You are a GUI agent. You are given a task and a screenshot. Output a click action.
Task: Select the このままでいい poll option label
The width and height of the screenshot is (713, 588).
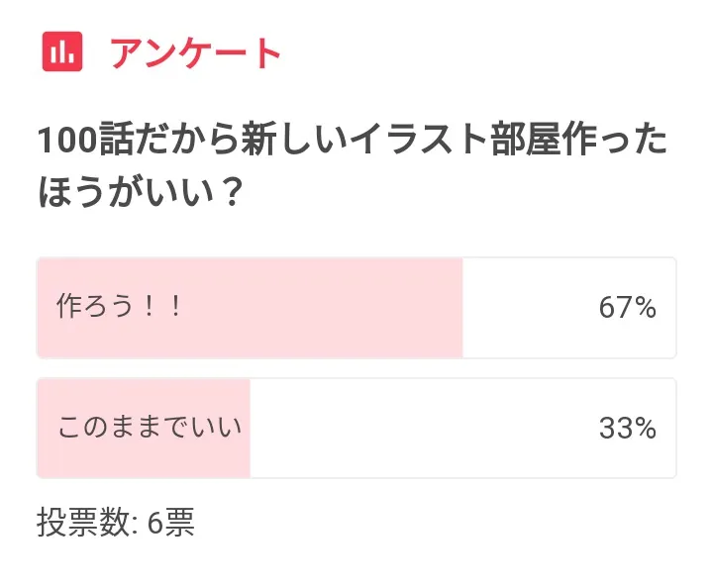(x=151, y=428)
